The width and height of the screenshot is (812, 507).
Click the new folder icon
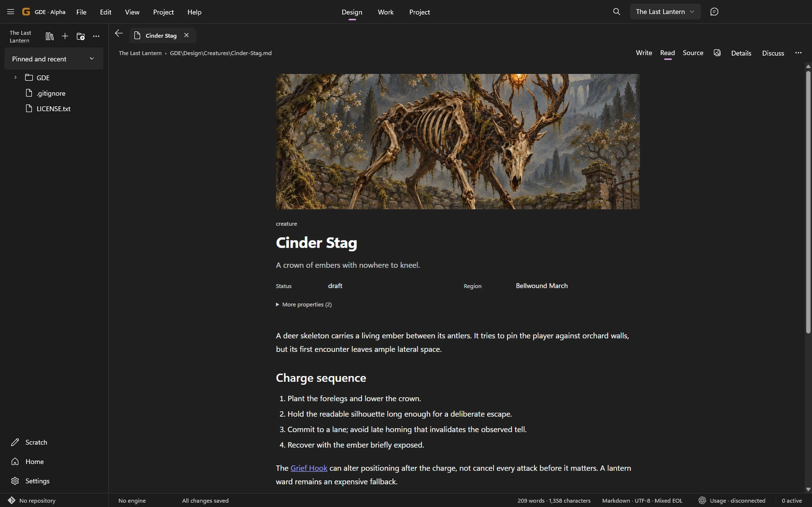point(81,36)
